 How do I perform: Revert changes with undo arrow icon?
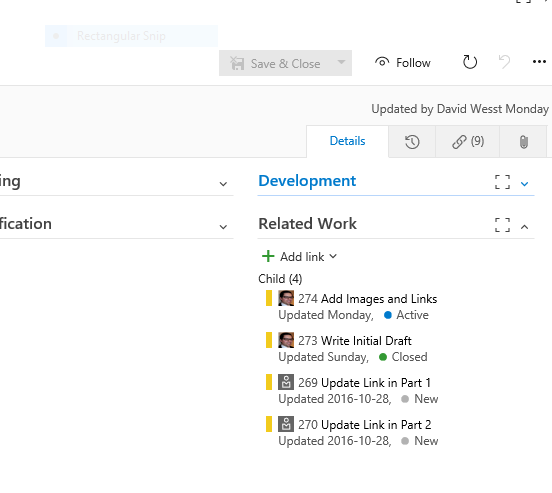(504, 62)
